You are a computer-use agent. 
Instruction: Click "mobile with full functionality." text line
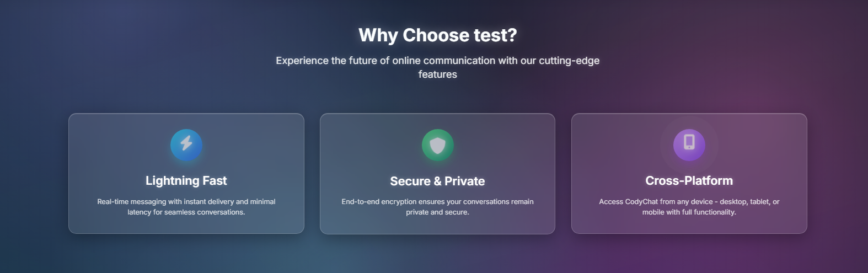coord(689,212)
